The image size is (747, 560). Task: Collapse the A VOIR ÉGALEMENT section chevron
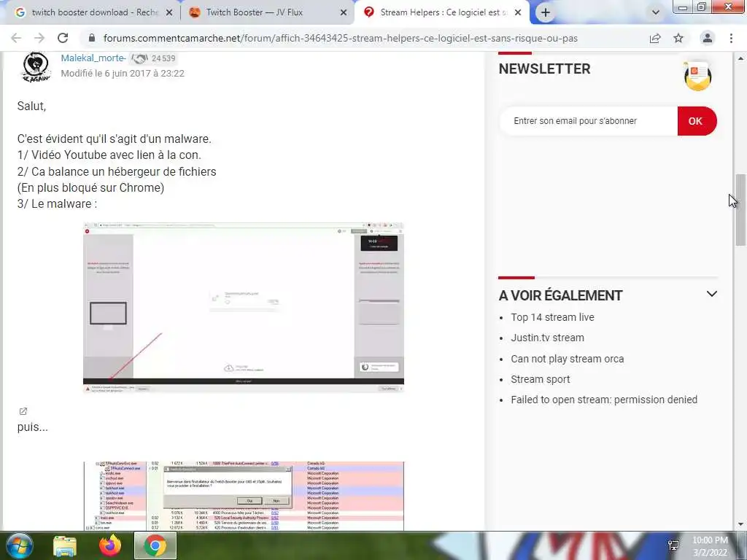711,295
